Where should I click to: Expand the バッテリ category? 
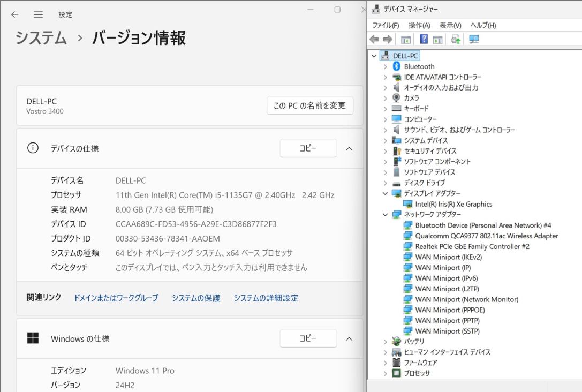pos(385,342)
